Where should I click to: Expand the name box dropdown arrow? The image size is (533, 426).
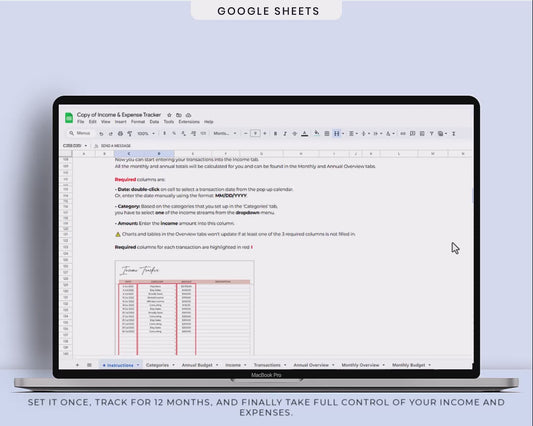tap(86, 146)
